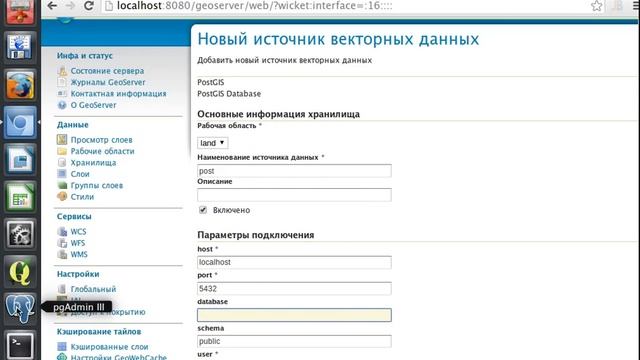Open Chromium browser from the dock
This screenshot has width=640, height=360.
(20, 122)
